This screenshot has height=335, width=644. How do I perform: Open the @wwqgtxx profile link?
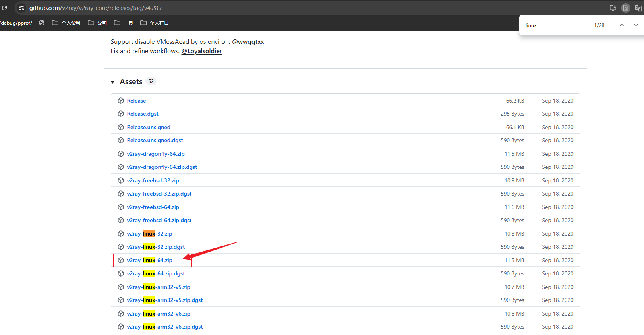[x=248, y=42]
